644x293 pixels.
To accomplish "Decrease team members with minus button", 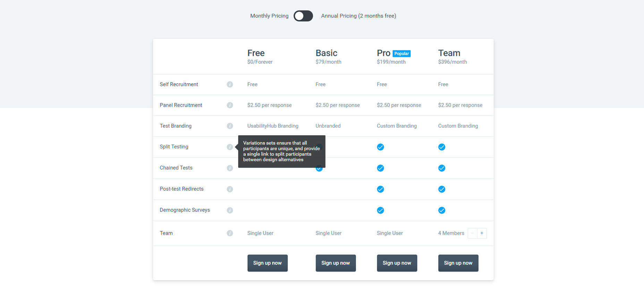I will click(x=473, y=233).
